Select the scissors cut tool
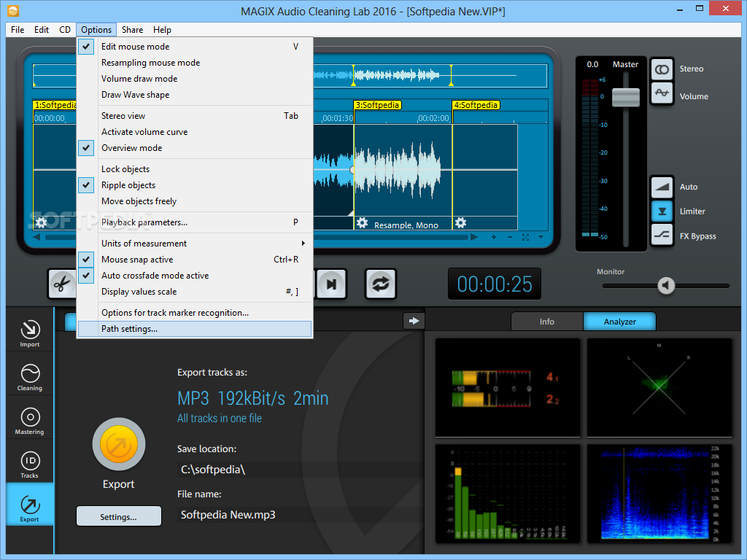This screenshot has width=747, height=560. (x=63, y=284)
